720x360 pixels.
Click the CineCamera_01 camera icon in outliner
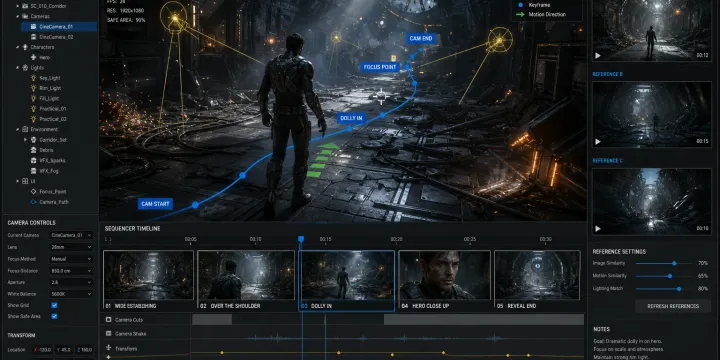pyautogui.click(x=34, y=27)
